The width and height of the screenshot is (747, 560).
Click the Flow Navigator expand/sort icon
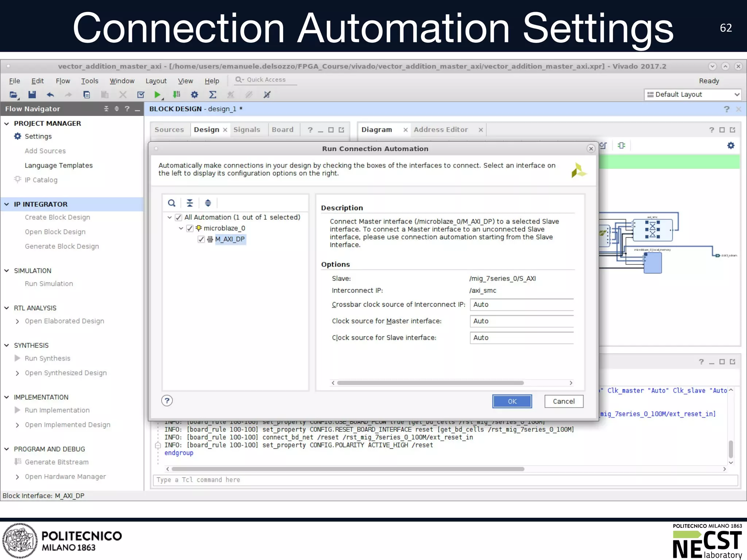tap(117, 109)
